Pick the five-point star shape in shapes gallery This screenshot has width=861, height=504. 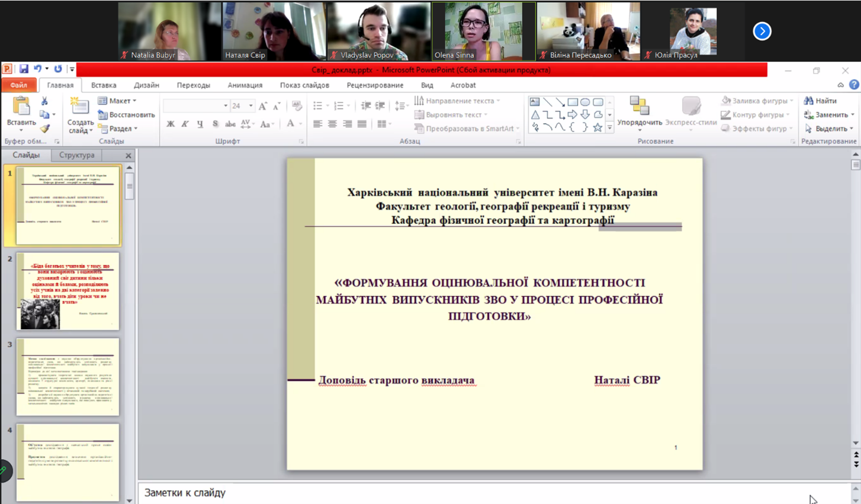coord(597,127)
